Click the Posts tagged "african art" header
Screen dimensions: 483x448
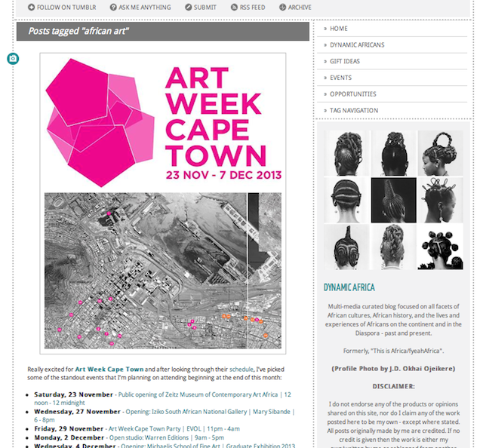coord(163,31)
